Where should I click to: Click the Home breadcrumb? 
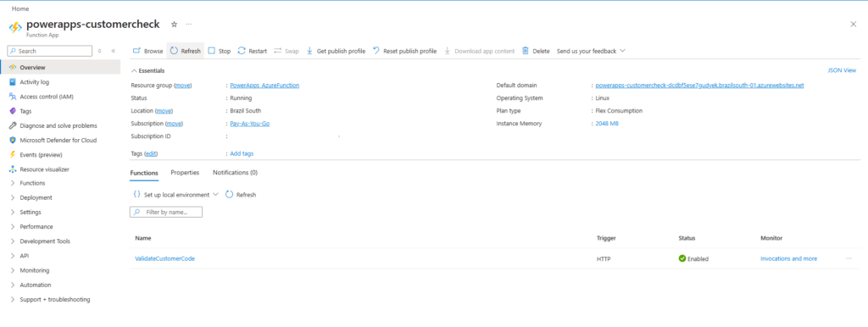(20, 8)
